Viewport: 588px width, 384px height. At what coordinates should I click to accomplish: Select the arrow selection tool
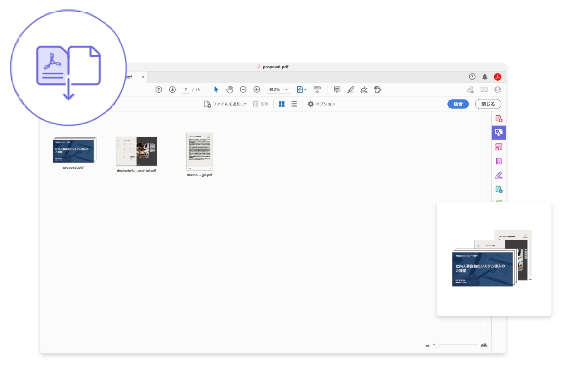tap(216, 90)
